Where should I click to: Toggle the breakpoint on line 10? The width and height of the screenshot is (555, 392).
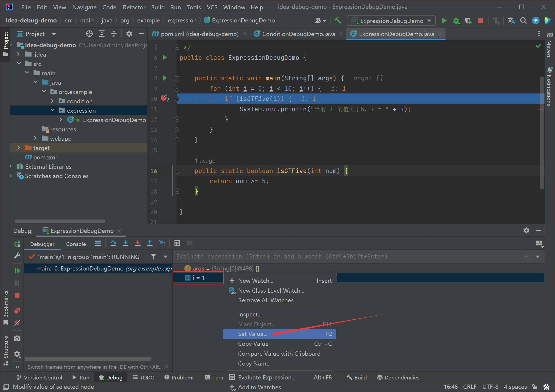click(164, 98)
